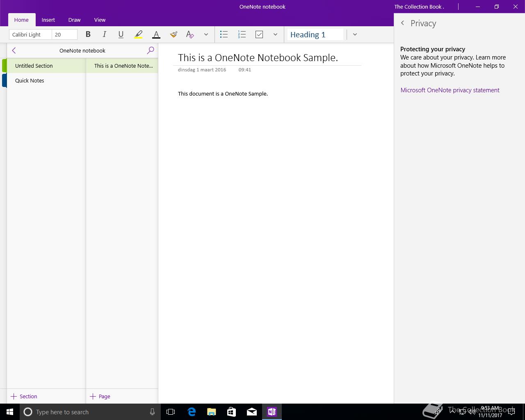The height and width of the screenshot is (420, 525).
Task: Switch to the Insert tab
Action: [48, 20]
